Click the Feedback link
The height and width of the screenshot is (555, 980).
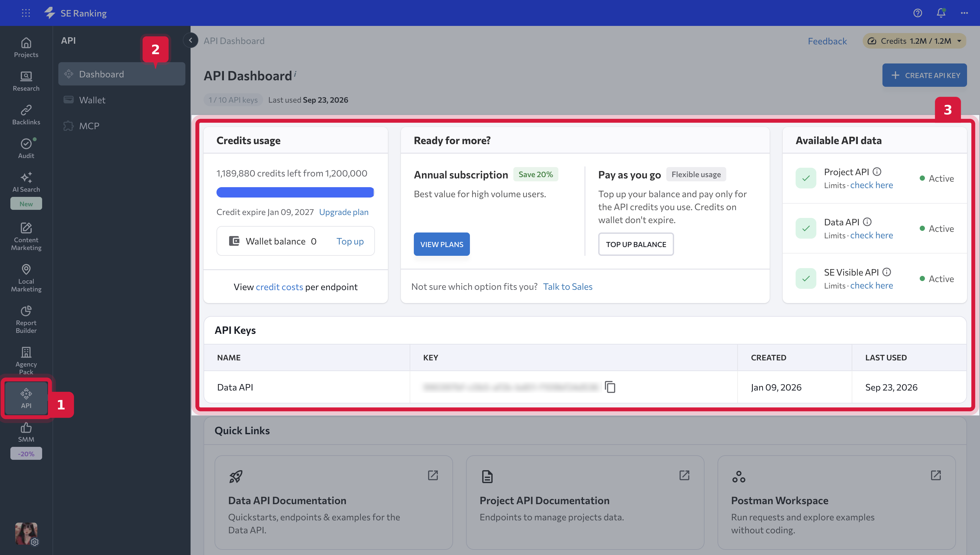point(827,41)
